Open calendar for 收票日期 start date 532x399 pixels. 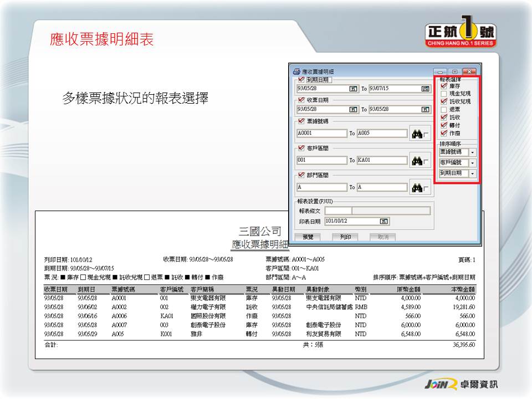coord(352,110)
